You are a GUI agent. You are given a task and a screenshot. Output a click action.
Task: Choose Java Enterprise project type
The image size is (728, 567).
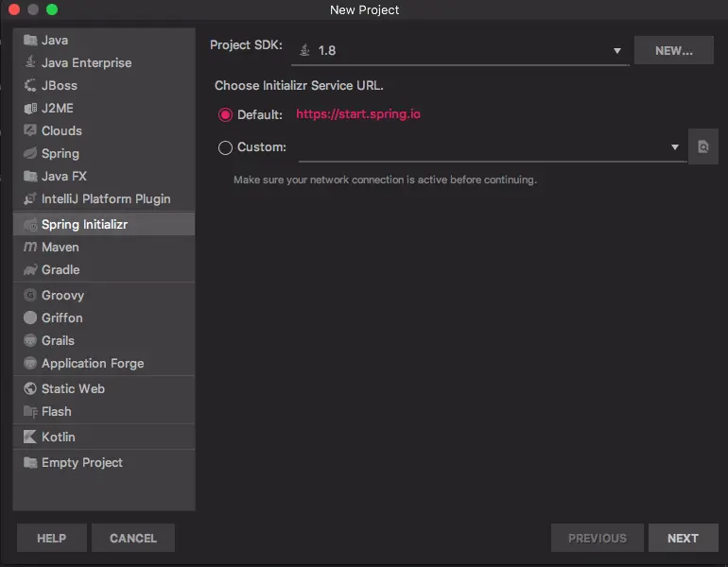point(104,62)
